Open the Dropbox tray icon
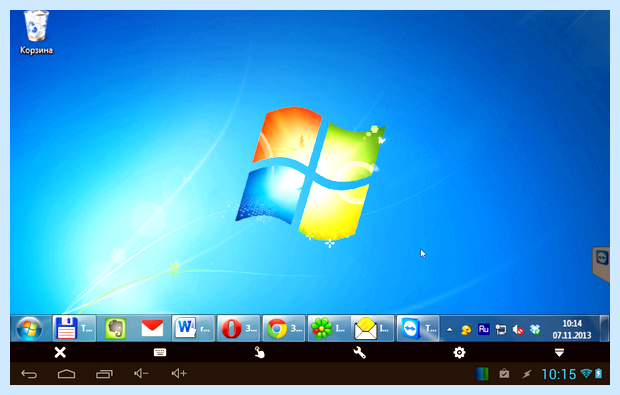The image size is (620, 395). tap(535, 329)
